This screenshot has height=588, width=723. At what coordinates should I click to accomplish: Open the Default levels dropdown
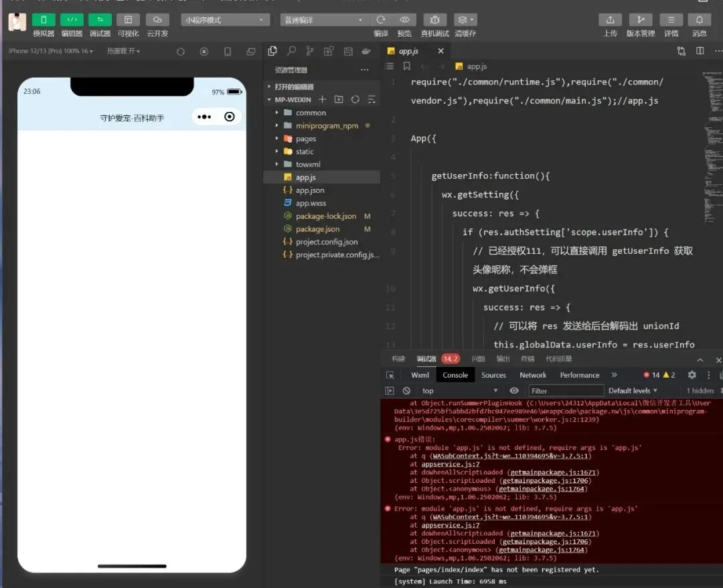633,390
